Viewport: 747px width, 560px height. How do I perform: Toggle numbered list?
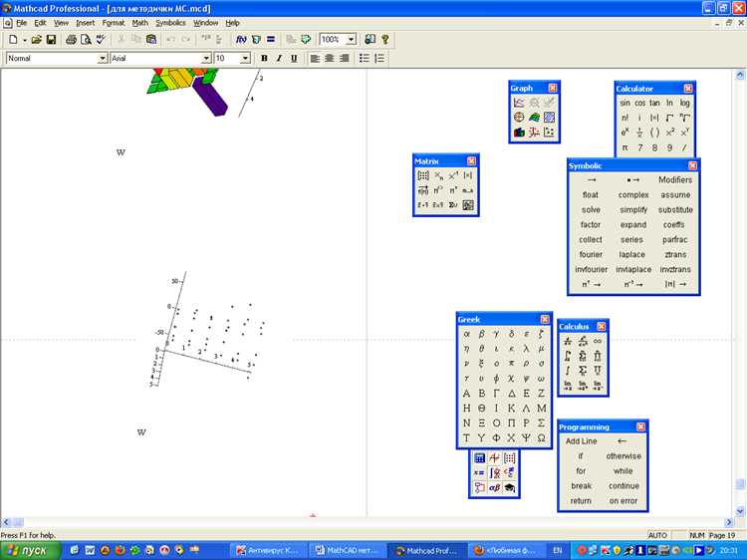(x=379, y=58)
